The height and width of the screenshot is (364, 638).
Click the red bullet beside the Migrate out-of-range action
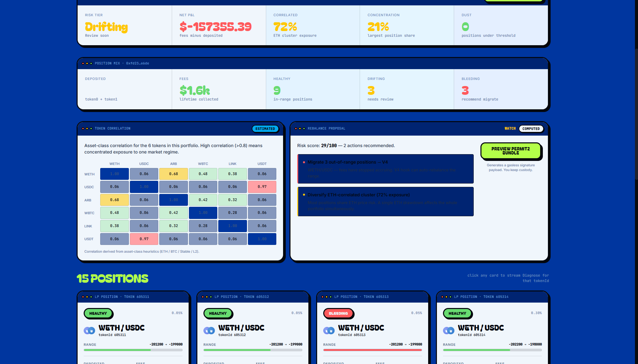[304, 162]
